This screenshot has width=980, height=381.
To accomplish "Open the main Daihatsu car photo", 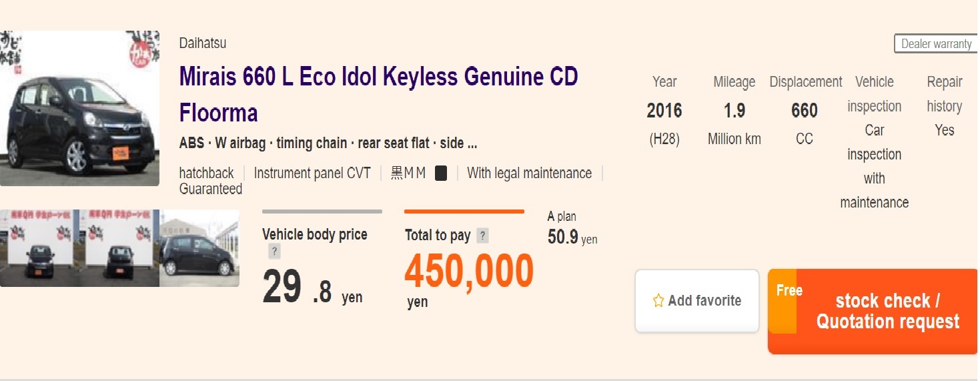I will tap(79, 108).
